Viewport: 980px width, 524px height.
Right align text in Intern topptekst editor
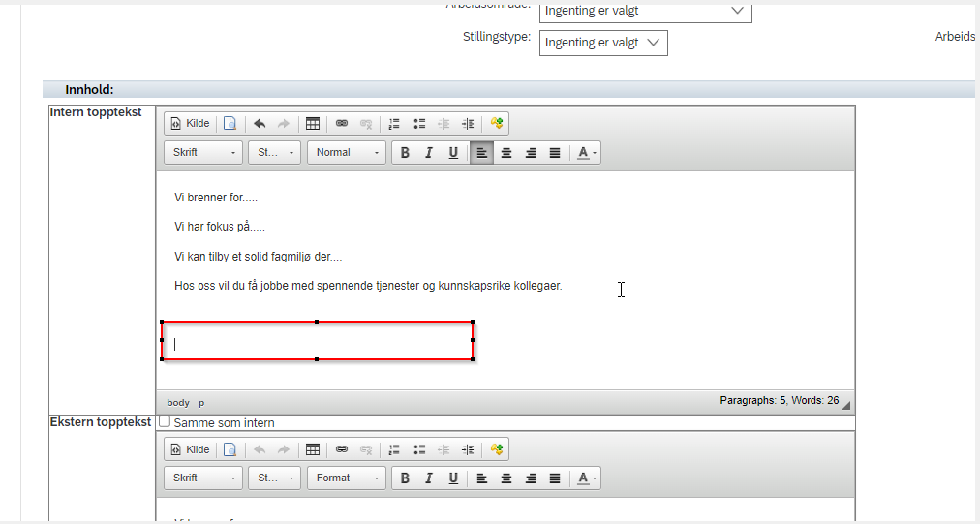[x=531, y=153]
